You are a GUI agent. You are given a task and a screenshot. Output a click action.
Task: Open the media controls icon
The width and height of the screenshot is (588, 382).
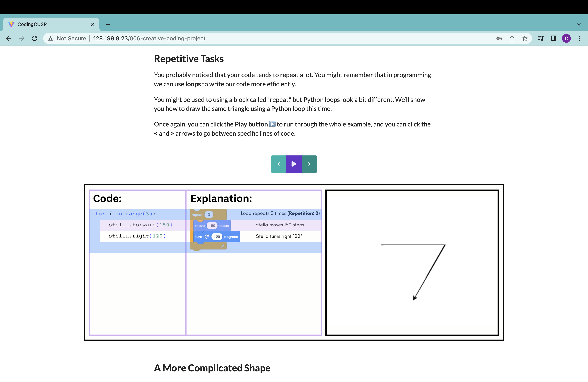pyautogui.click(x=541, y=38)
